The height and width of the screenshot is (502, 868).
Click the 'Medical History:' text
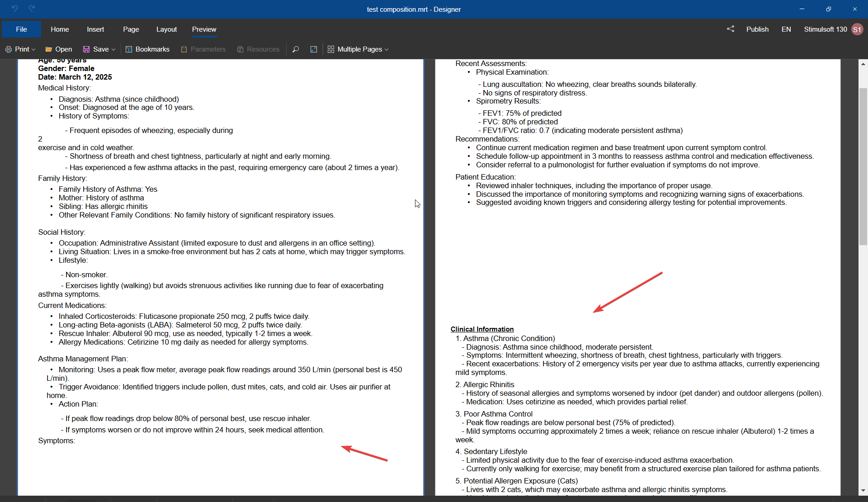[65, 88]
